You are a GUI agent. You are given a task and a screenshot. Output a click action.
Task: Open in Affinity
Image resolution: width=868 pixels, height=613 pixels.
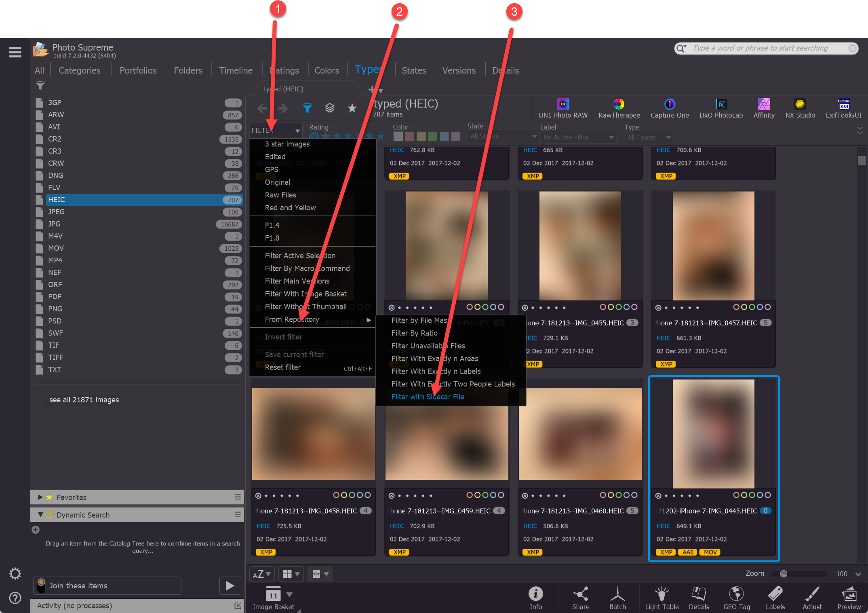tap(764, 108)
